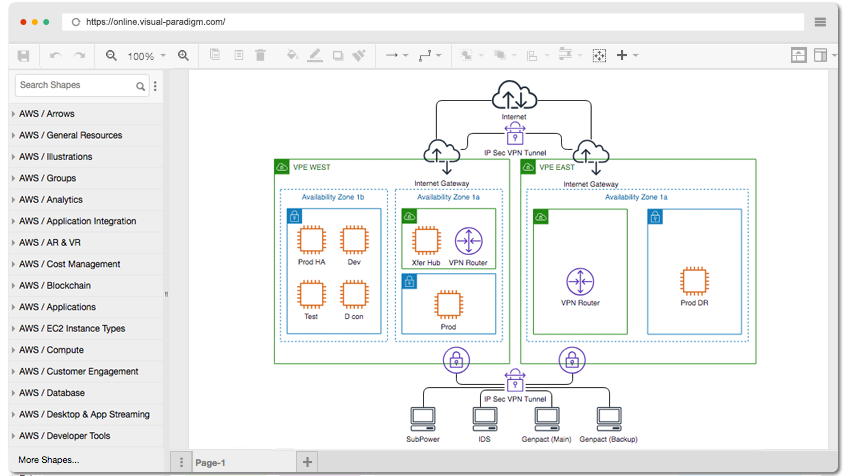The width and height of the screenshot is (848, 476).
Task: Expand AWS / Illustrations category
Action: tap(86, 157)
